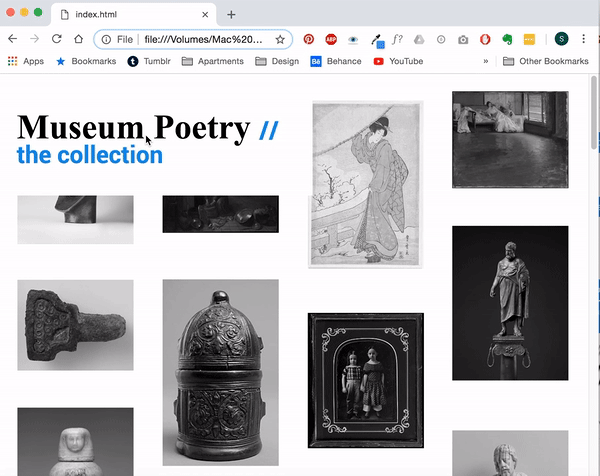Go to the home page icon

(78, 39)
